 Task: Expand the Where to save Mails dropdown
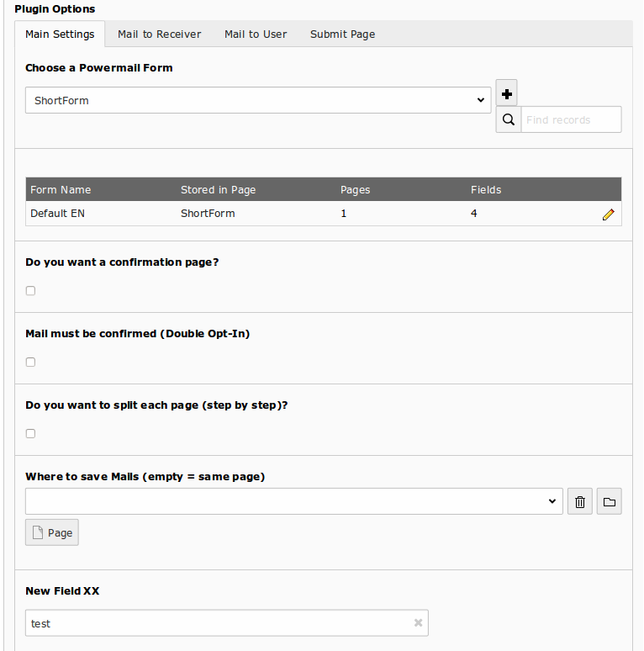pyautogui.click(x=293, y=501)
